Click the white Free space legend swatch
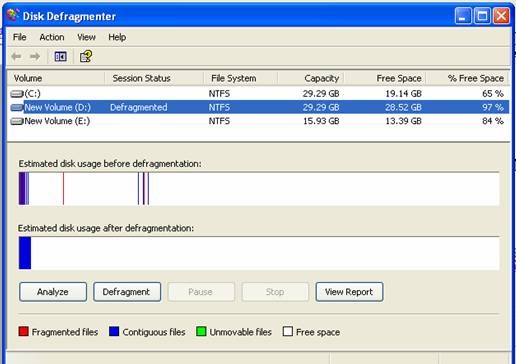This screenshot has width=516, height=364. [288, 331]
